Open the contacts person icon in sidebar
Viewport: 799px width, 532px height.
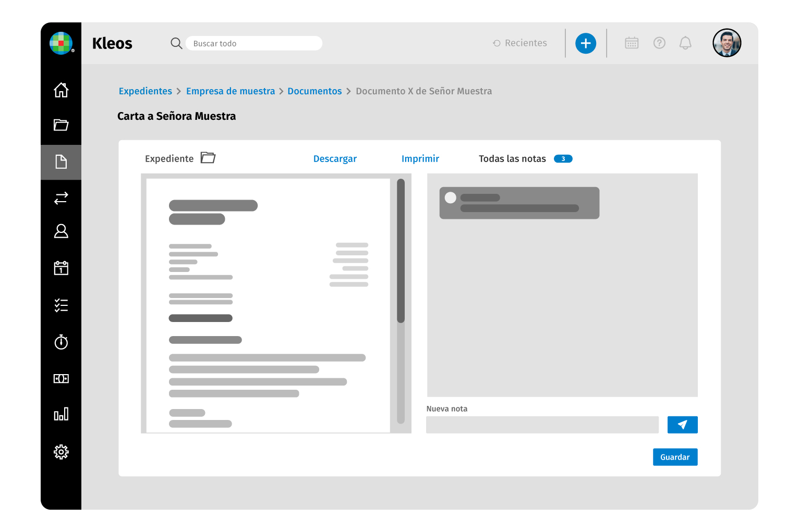tap(61, 231)
